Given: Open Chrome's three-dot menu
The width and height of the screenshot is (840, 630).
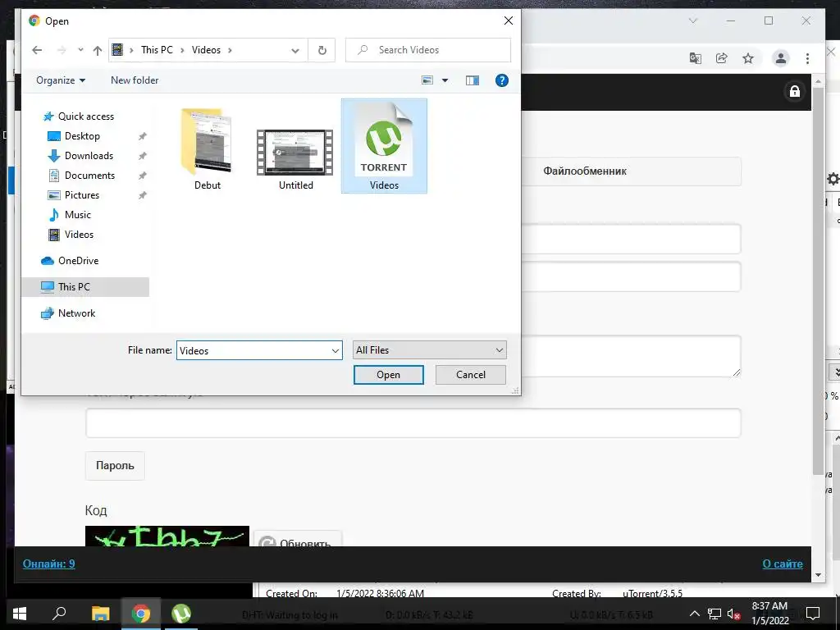Looking at the screenshot, I should coord(807,58).
